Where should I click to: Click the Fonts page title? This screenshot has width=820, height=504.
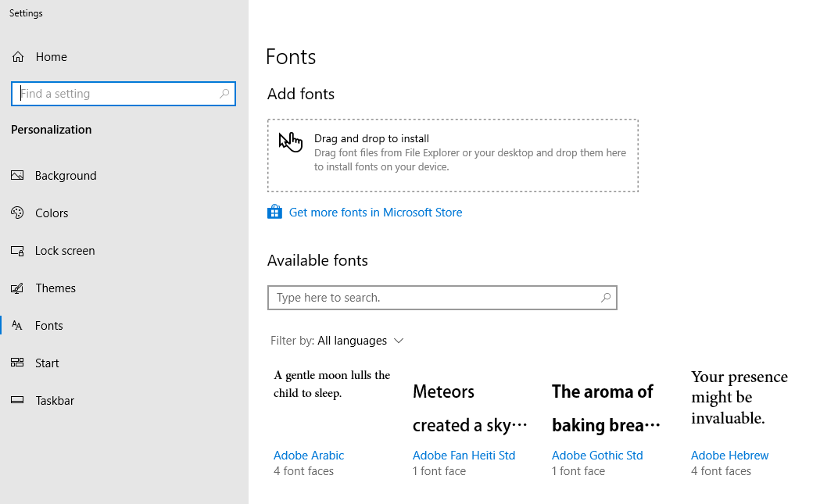point(291,57)
